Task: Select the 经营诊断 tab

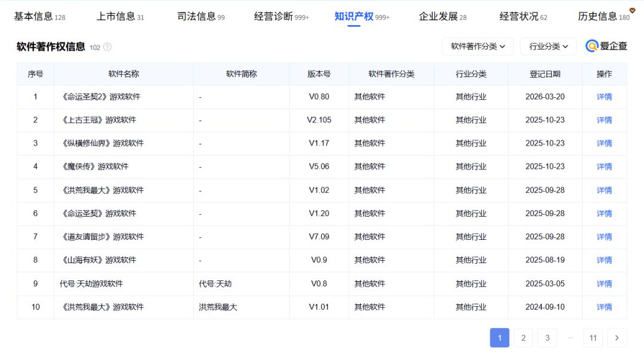Action: 281,17
